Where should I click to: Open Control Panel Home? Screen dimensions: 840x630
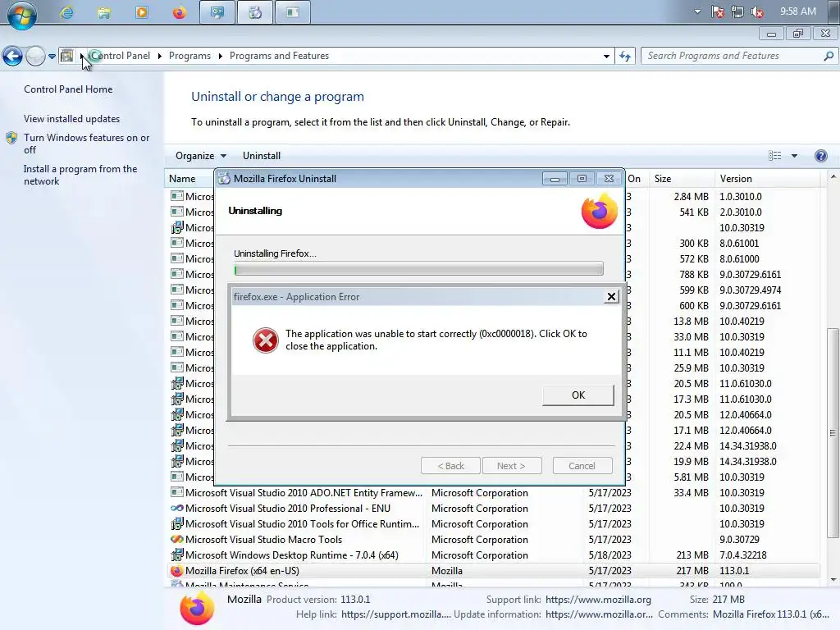point(68,89)
